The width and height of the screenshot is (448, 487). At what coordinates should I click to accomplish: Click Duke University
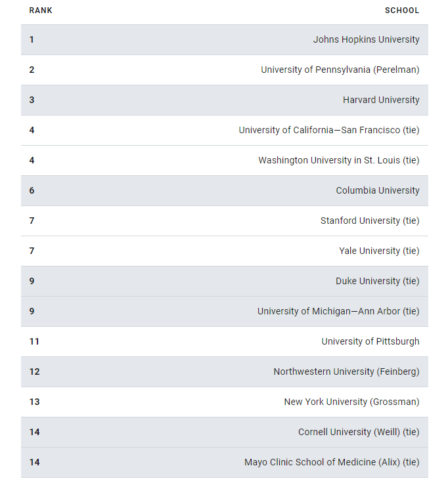point(377,281)
